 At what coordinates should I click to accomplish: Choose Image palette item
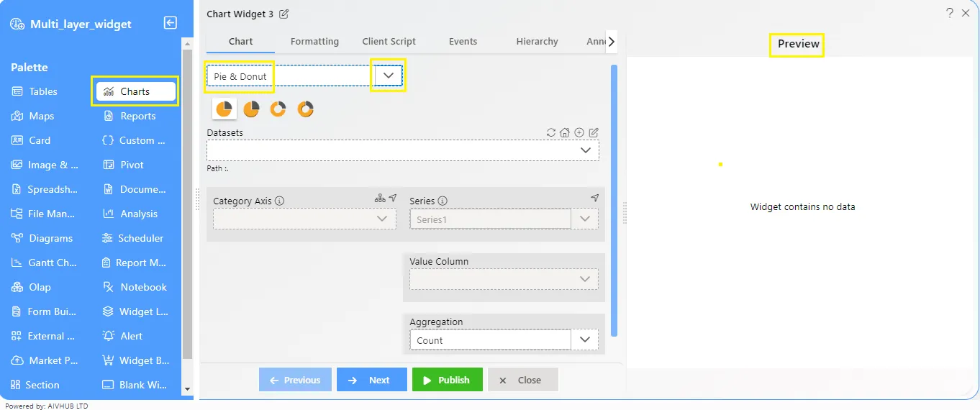[x=45, y=165]
